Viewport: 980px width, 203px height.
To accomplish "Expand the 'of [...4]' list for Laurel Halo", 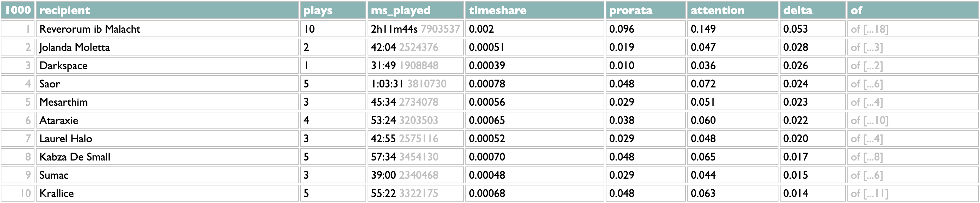I will pyautogui.click(x=867, y=138).
